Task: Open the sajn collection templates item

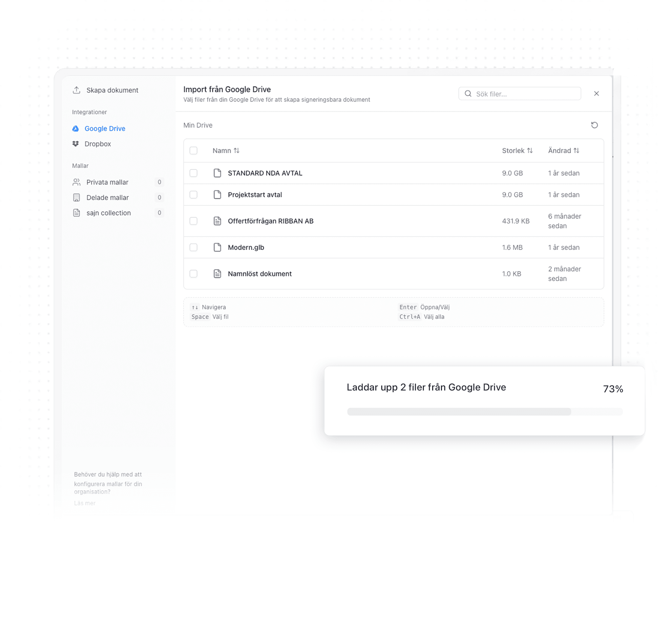Action: tap(108, 213)
